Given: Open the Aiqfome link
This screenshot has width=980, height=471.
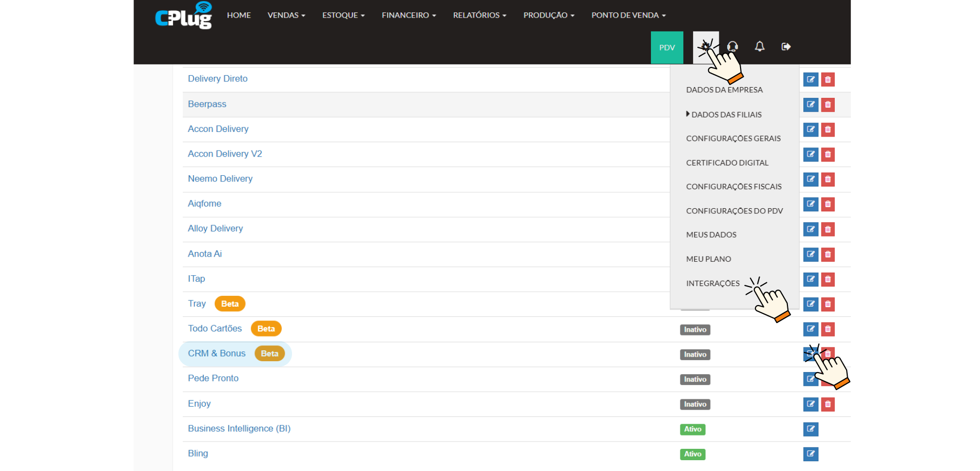Looking at the screenshot, I should point(204,204).
